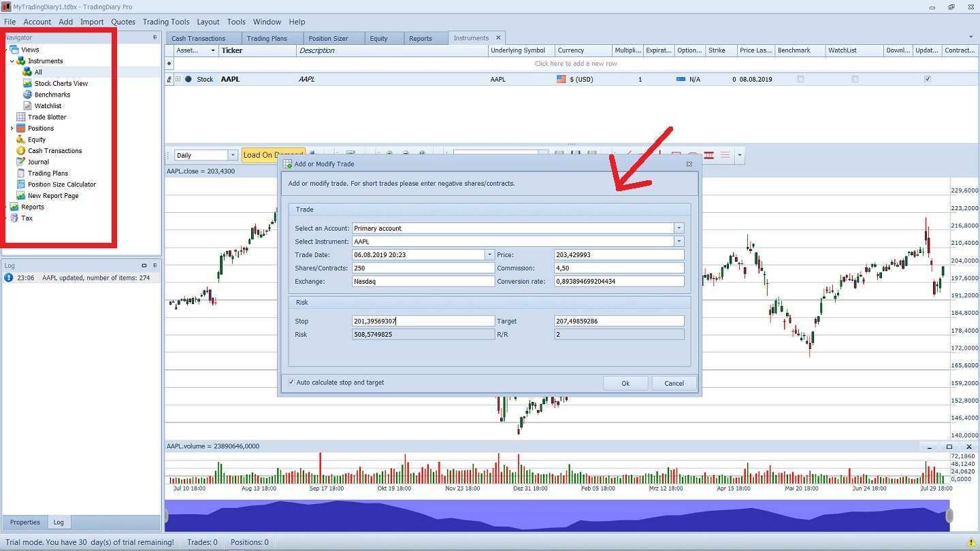Confirm the trade with Ok button

click(625, 383)
